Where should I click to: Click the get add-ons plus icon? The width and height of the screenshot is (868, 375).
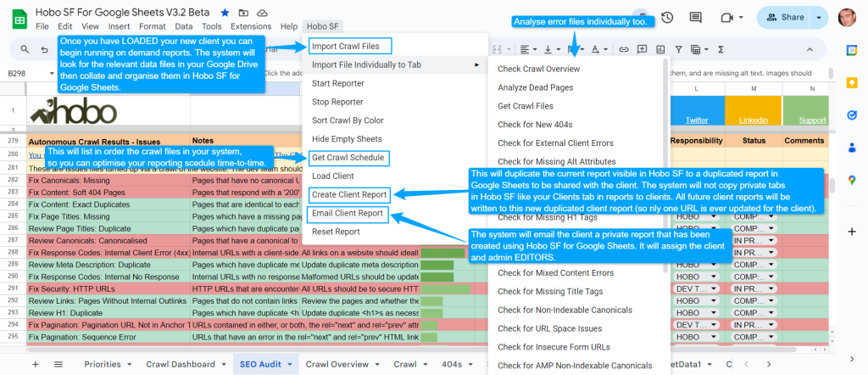(x=852, y=231)
